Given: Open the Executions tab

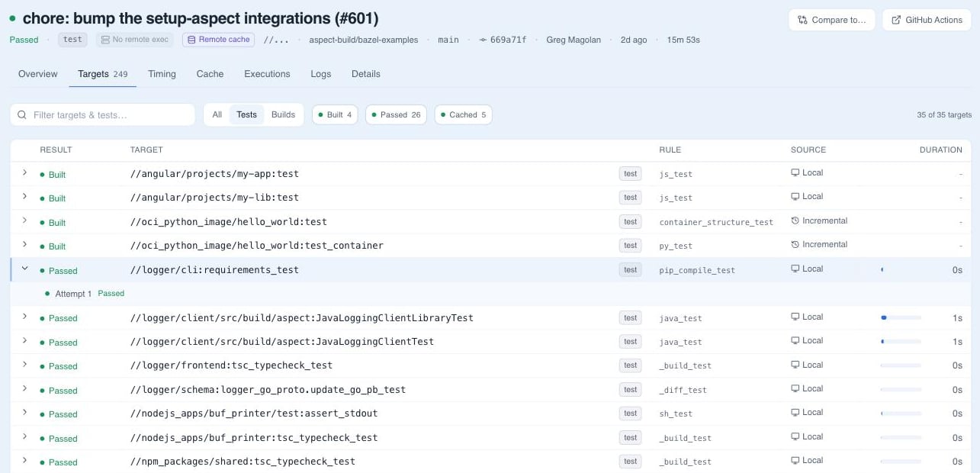Looking at the screenshot, I should click(267, 74).
